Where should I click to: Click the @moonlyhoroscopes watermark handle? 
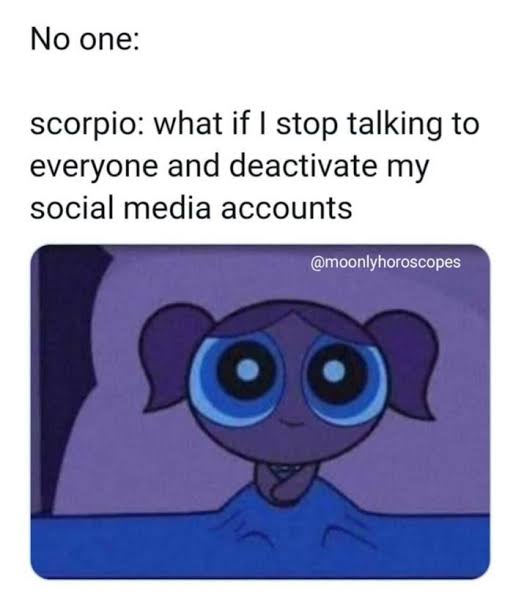386,263
